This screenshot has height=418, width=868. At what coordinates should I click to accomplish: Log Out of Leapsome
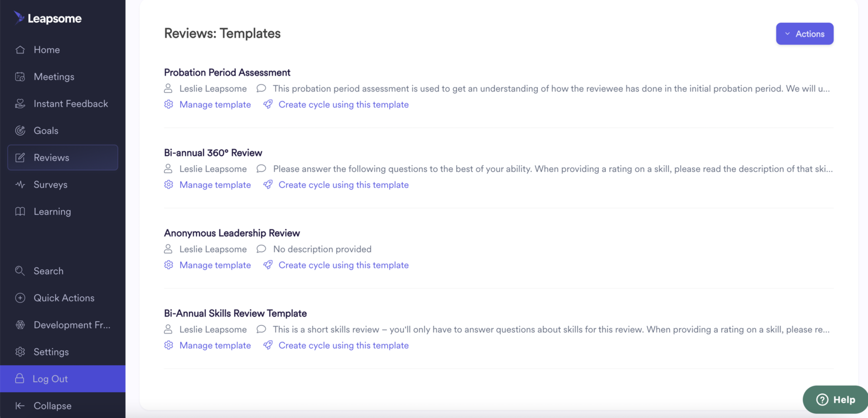(63, 379)
